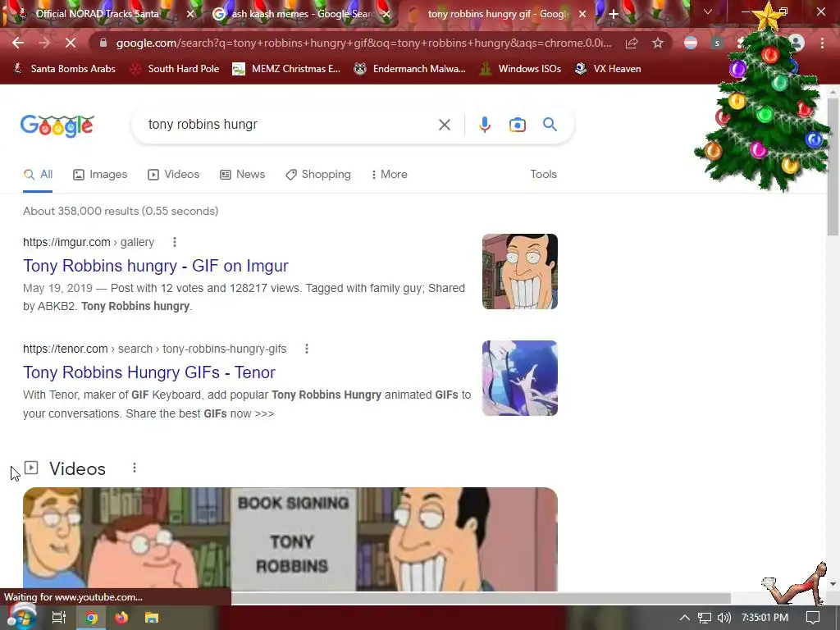Open the striped flag extension icon

(691, 43)
